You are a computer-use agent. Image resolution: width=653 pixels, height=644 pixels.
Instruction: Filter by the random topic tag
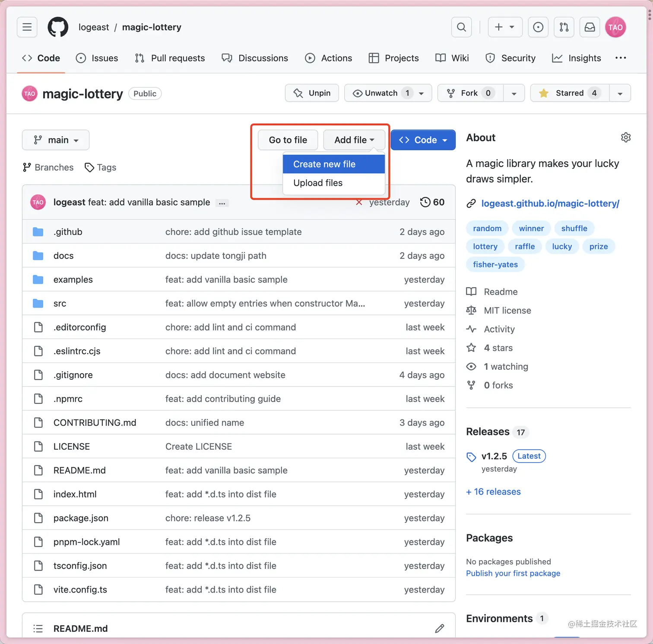pyautogui.click(x=487, y=228)
